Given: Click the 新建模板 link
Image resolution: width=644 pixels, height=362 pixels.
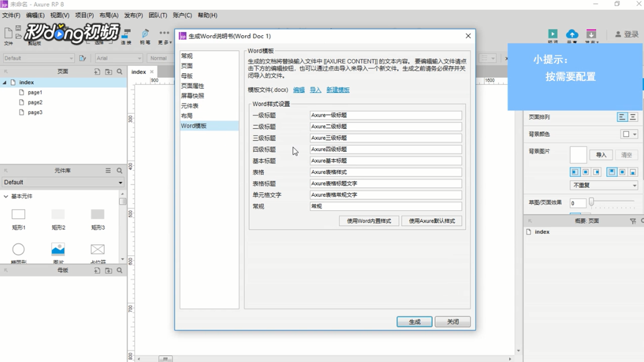Looking at the screenshot, I should 338,89.
